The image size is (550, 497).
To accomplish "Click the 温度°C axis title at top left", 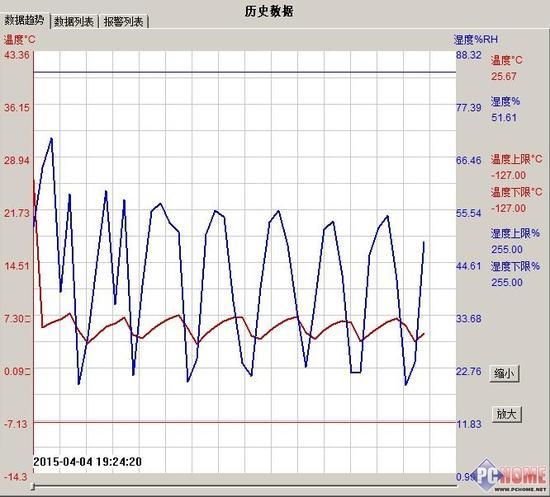I will click(20, 39).
